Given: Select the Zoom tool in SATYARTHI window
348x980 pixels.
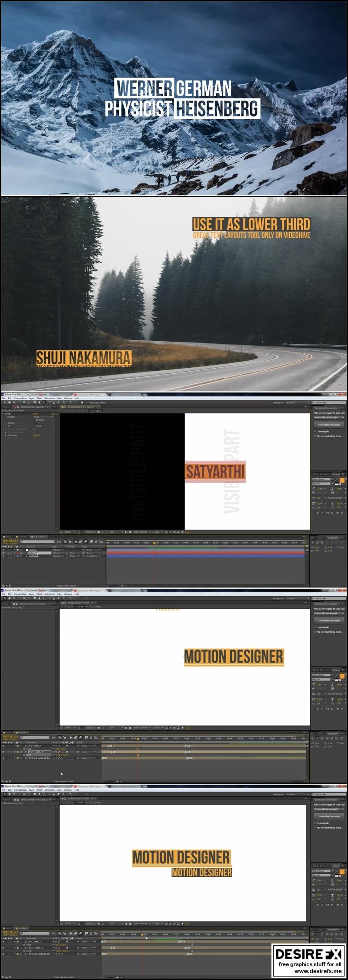Looking at the screenshot, I should pos(14,403).
